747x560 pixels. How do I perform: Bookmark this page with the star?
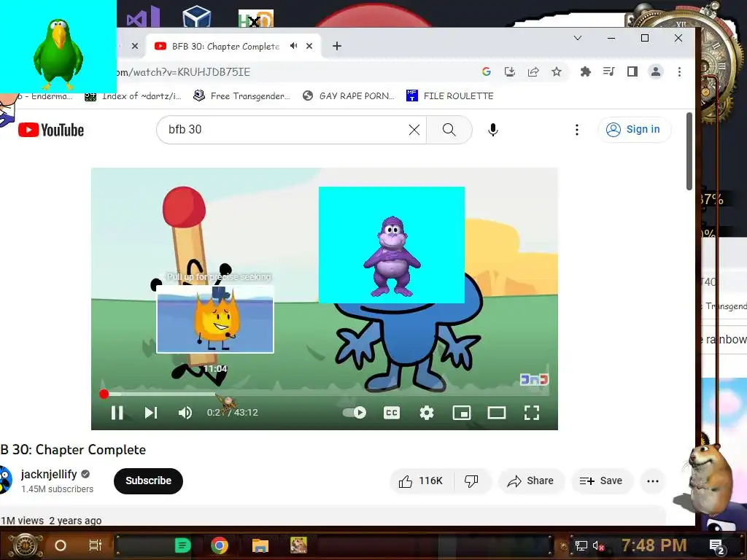click(x=557, y=71)
